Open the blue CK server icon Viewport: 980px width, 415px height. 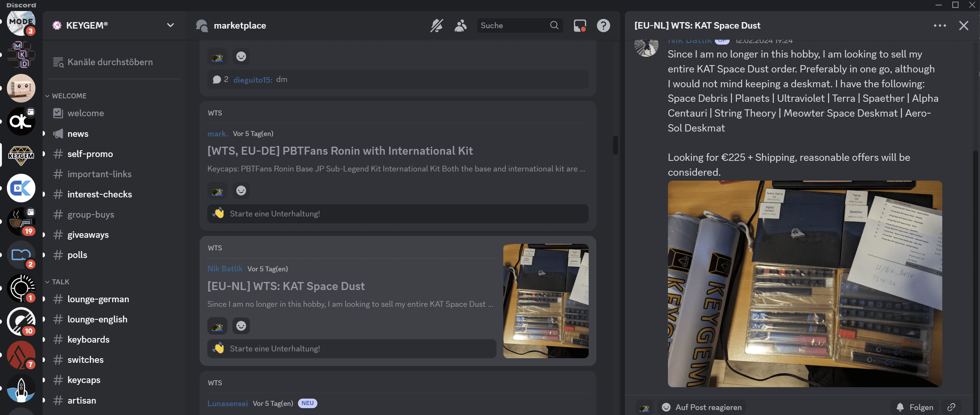tap(21, 188)
